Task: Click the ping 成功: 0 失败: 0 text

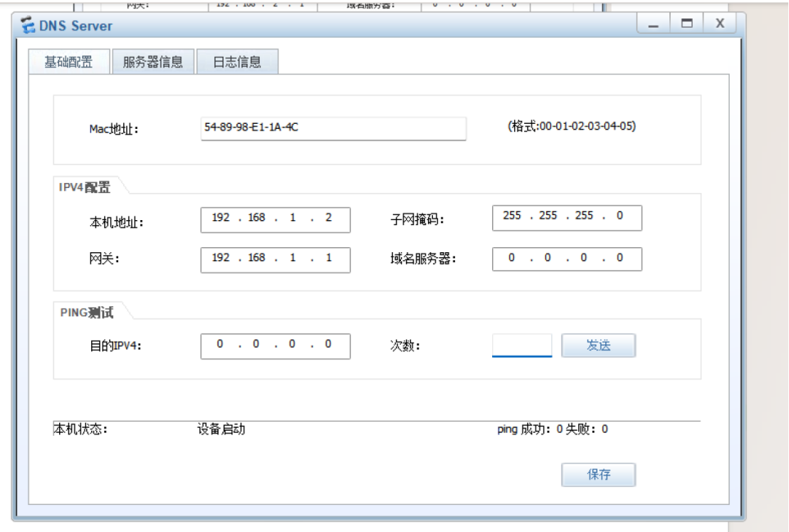Action: point(553,429)
